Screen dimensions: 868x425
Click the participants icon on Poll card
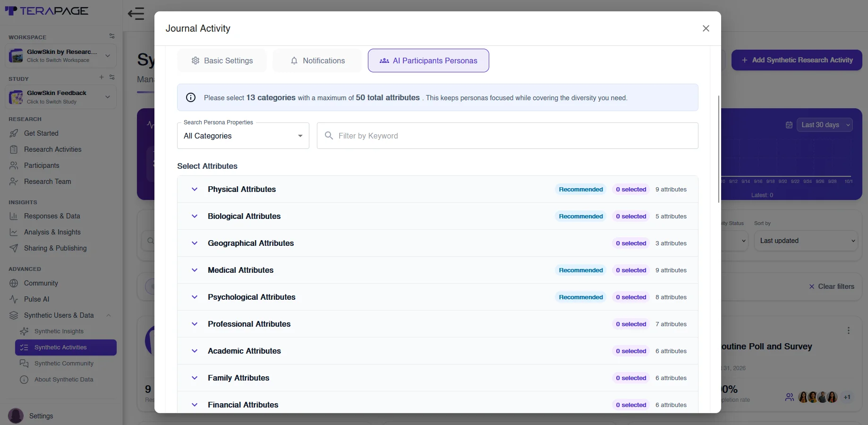click(x=790, y=397)
